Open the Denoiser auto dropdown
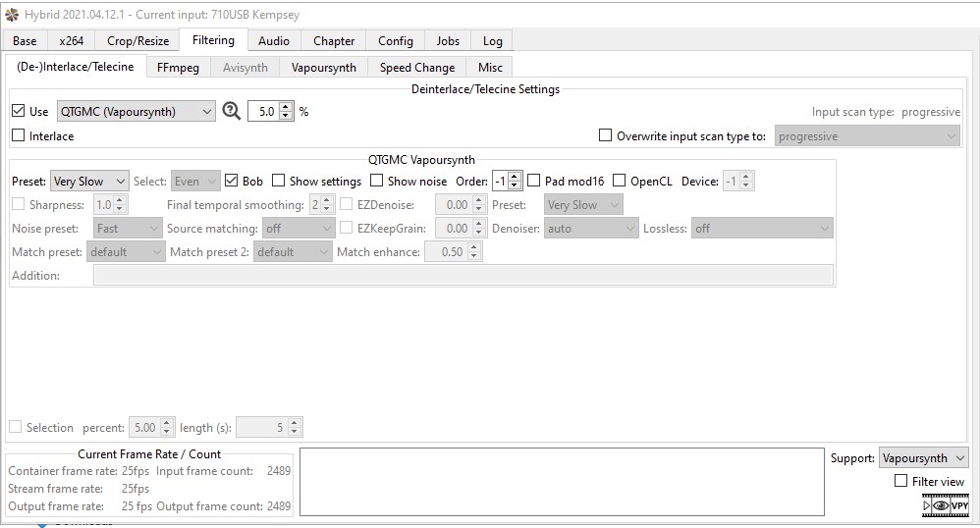The height and width of the screenshot is (528, 980). tap(590, 229)
